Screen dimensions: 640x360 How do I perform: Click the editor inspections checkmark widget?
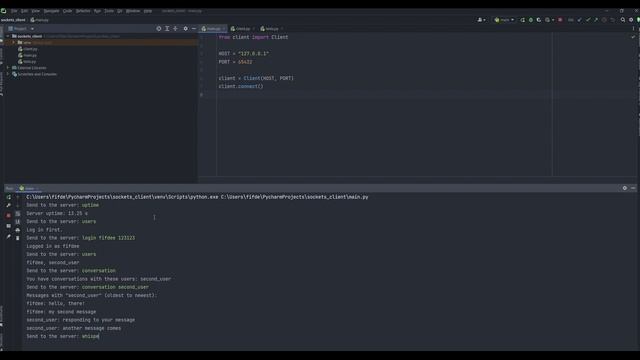(x=633, y=37)
